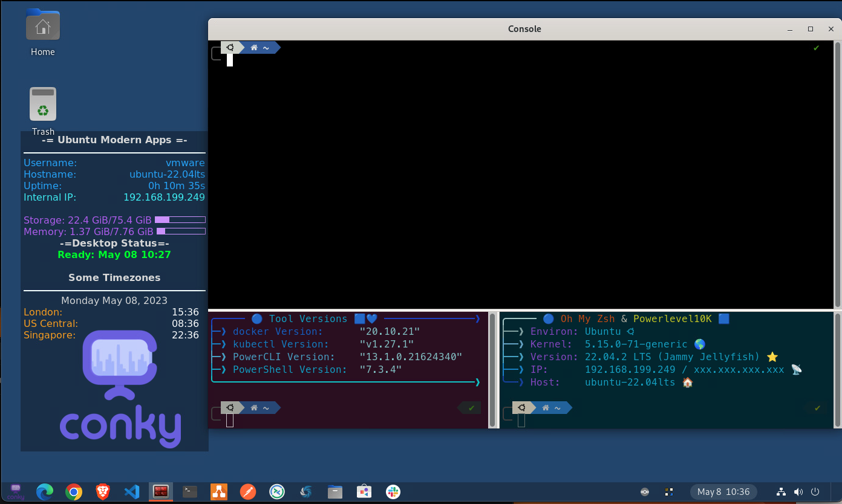
Task: Click "Ready: May 08 10:27" status text
Action: 114,255
